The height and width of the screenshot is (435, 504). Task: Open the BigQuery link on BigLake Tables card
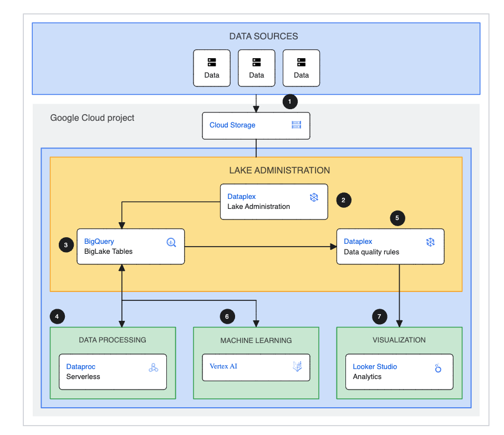[99, 242]
